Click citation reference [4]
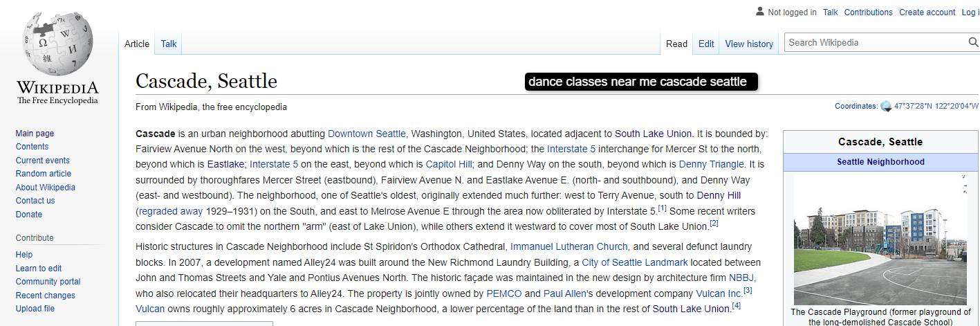 tap(736, 305)
